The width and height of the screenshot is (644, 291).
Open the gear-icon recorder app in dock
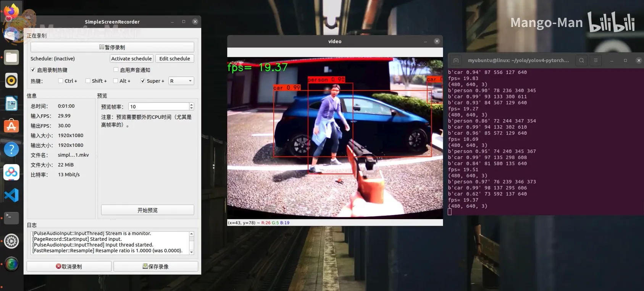[11, 241]
